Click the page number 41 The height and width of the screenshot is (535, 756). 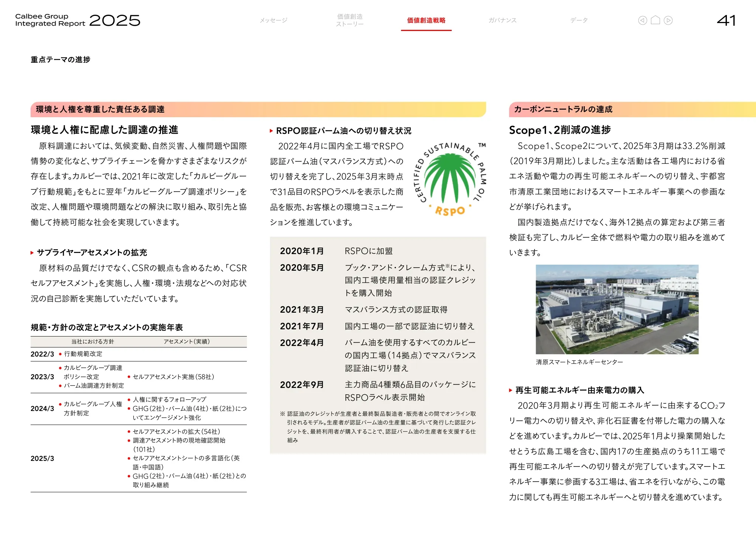pos(726,20)
